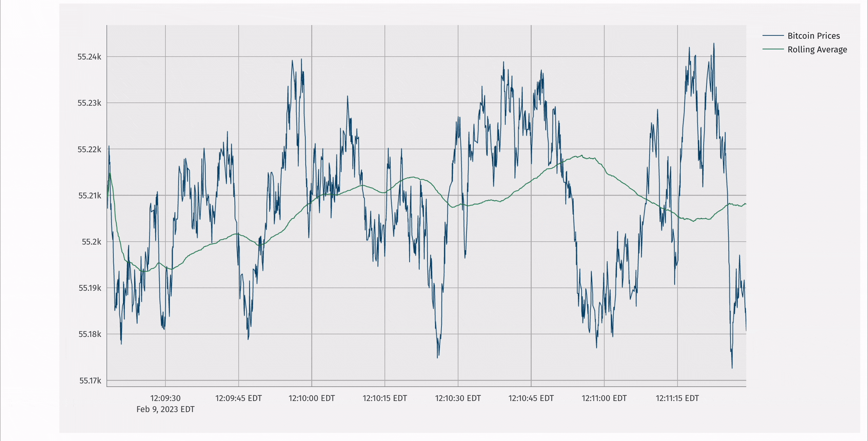Select the 12:09:30 time tick label

tap(165, 398)
